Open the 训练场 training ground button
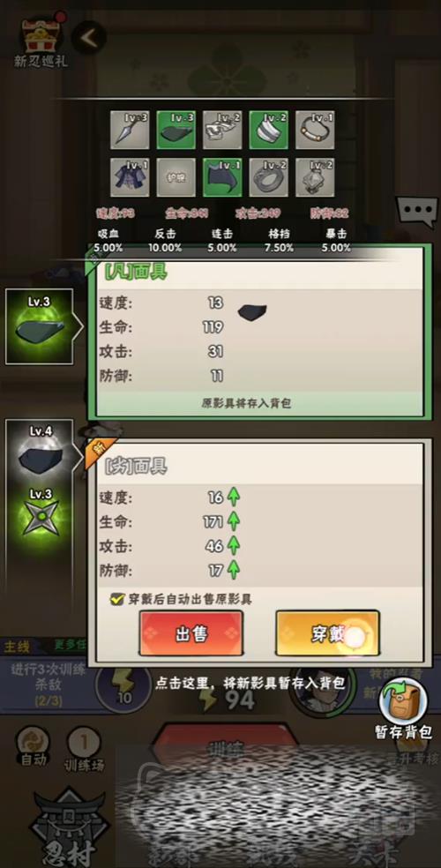441x868 pixels. tap(84, 748)
